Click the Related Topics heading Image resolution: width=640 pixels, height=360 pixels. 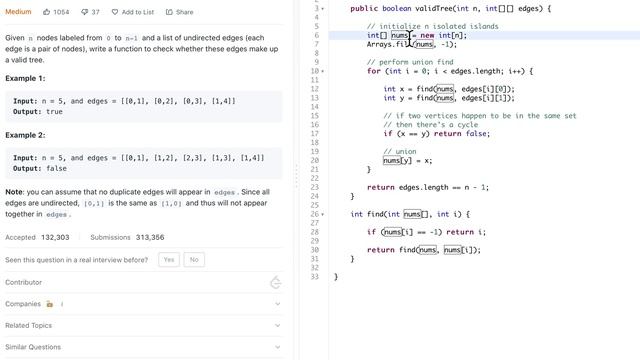[x=29, y=325]
